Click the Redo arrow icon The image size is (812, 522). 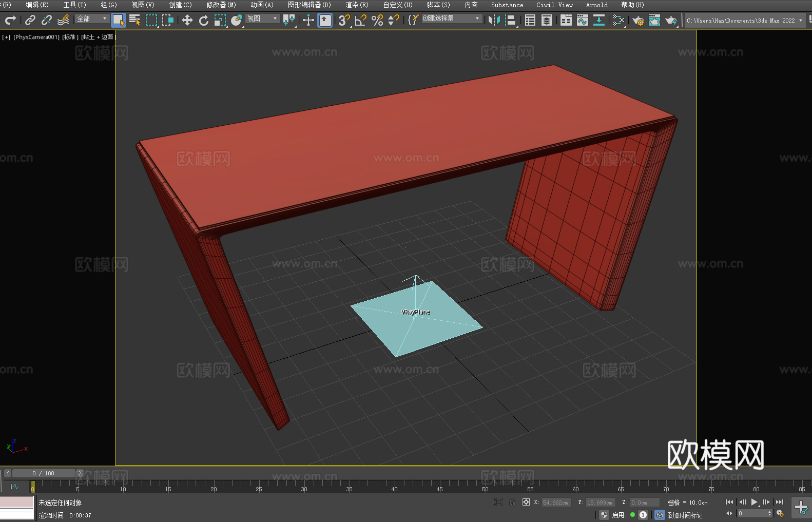coord(10,20)
